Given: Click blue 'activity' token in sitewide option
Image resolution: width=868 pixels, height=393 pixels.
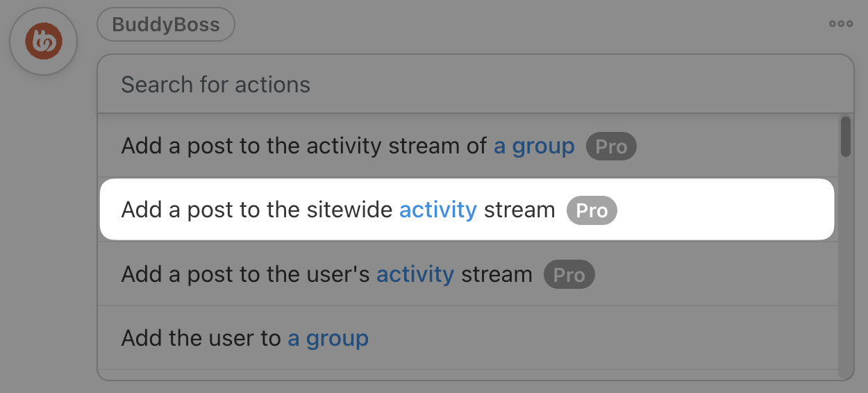Looking at the screenshot, I should [438, 210].
